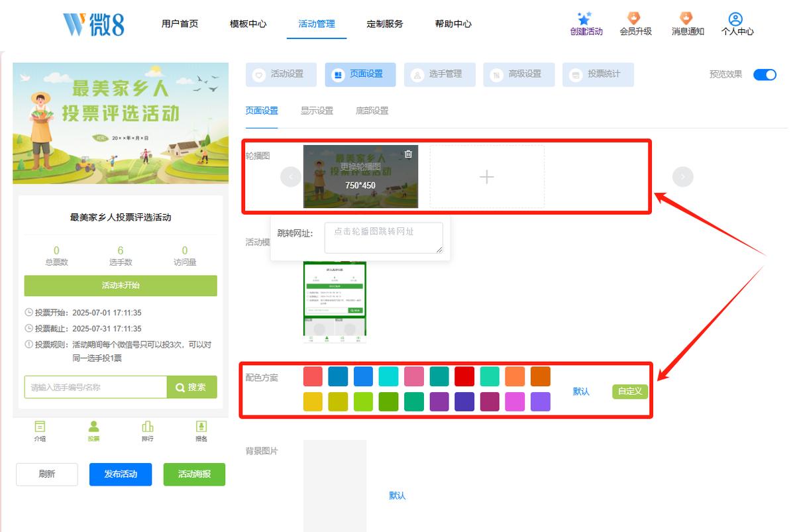Toggle the 预览效果 switch
This screenshot has width=795, height=532.
pyautogui.click(x=765, y=75)
